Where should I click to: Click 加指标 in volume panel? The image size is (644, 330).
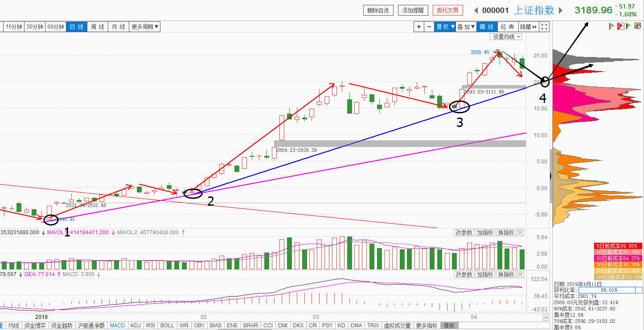tap(485, 232)
